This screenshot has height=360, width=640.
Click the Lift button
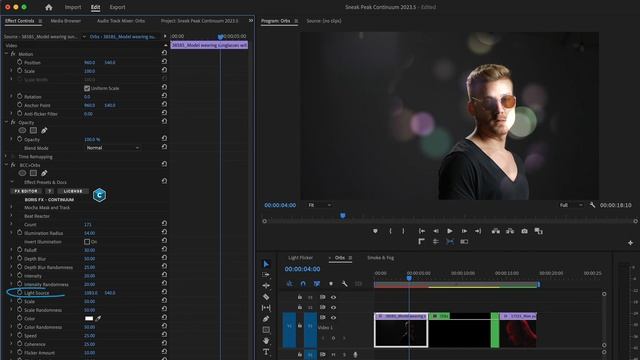coord(496,231)
